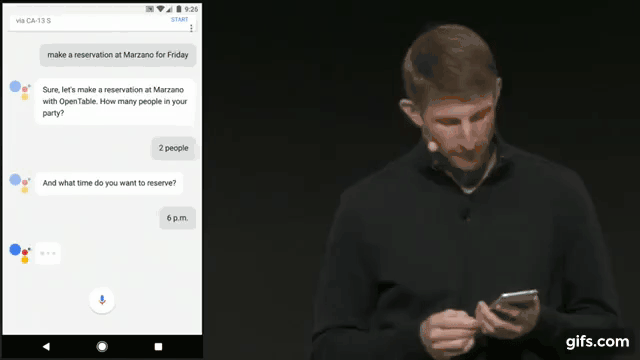Viewport: 640px width, 360px height.
Task: Tap the Wi-Fi signal status icon
Action: tap(161, 9)
